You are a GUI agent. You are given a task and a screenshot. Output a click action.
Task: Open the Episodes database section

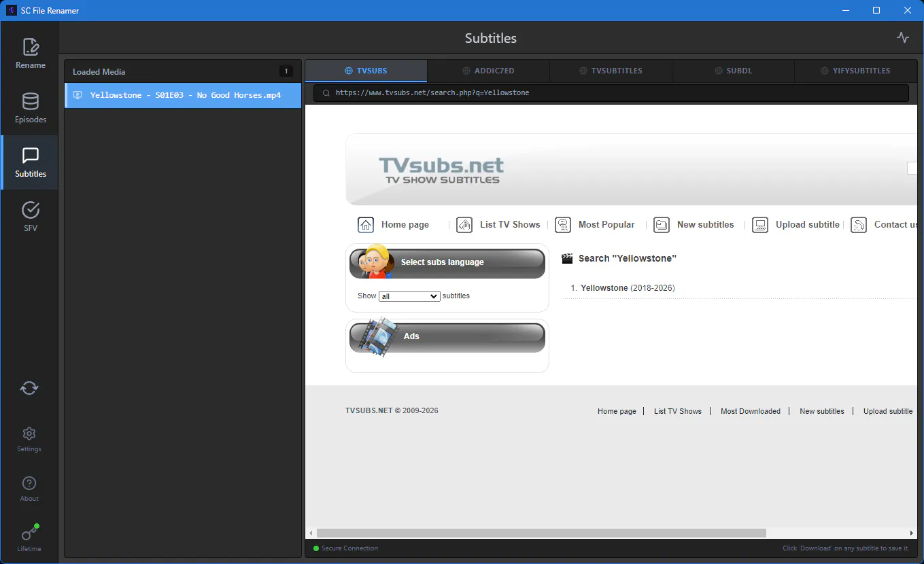30,108
